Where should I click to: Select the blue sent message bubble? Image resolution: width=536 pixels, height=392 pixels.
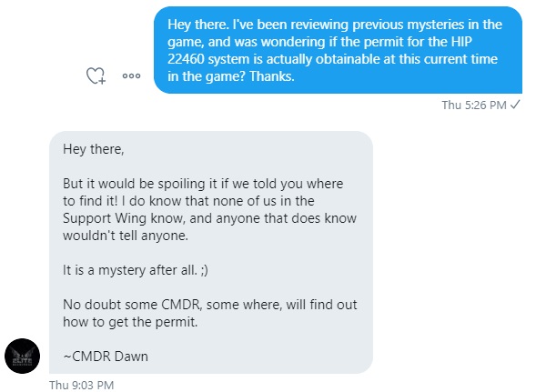click(338, 50)
